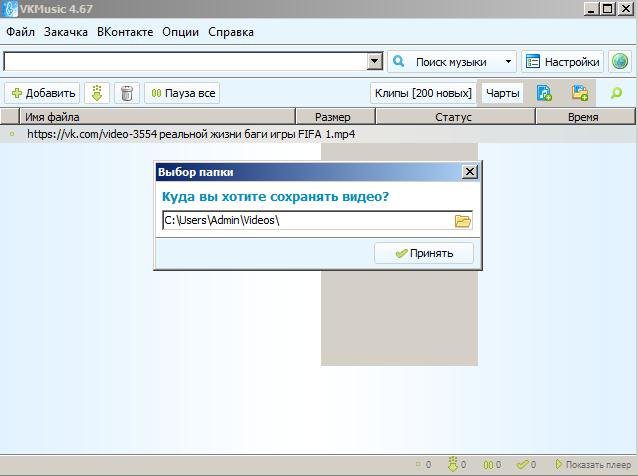Screen dimensions: 638x476
Task: Open the Опции menu
Action: 180,32
